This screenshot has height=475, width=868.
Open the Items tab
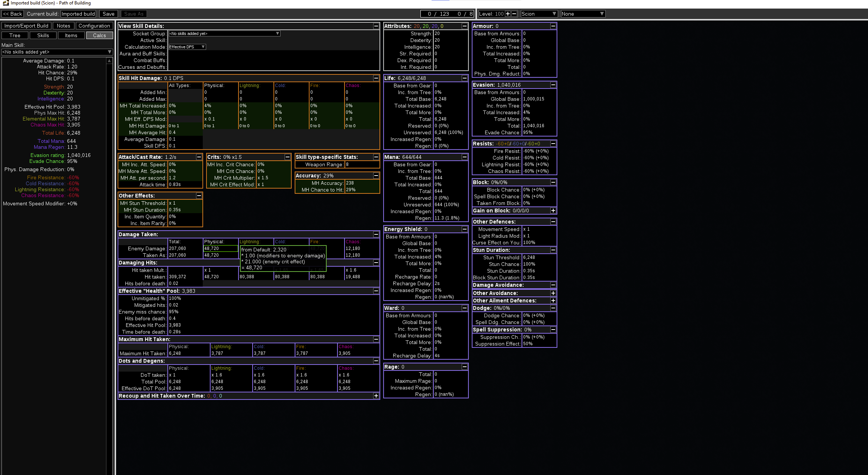click(x=71, y=35)
